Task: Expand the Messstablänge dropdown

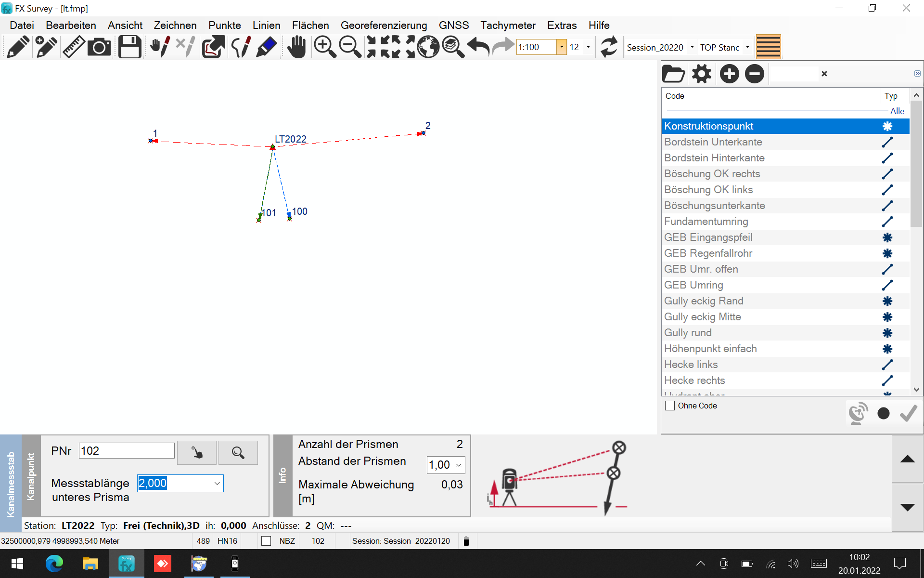Action: click(x=217, y=483)
